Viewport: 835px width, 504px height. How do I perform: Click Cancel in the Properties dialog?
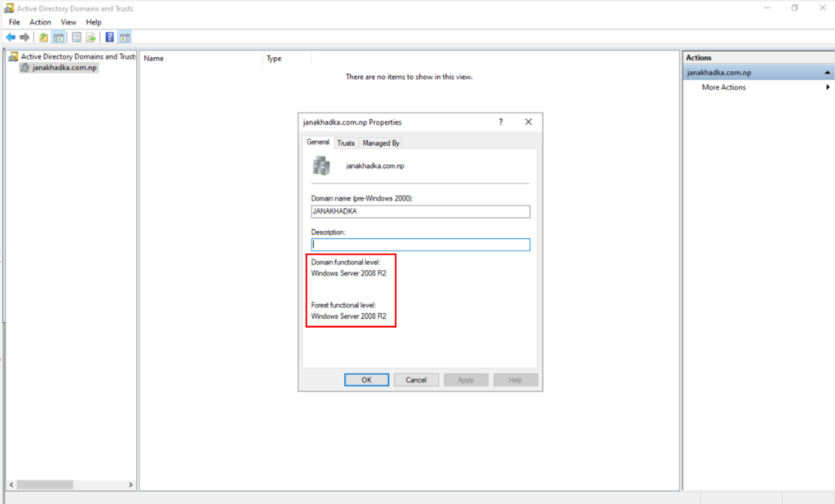(x=416, y=380)
